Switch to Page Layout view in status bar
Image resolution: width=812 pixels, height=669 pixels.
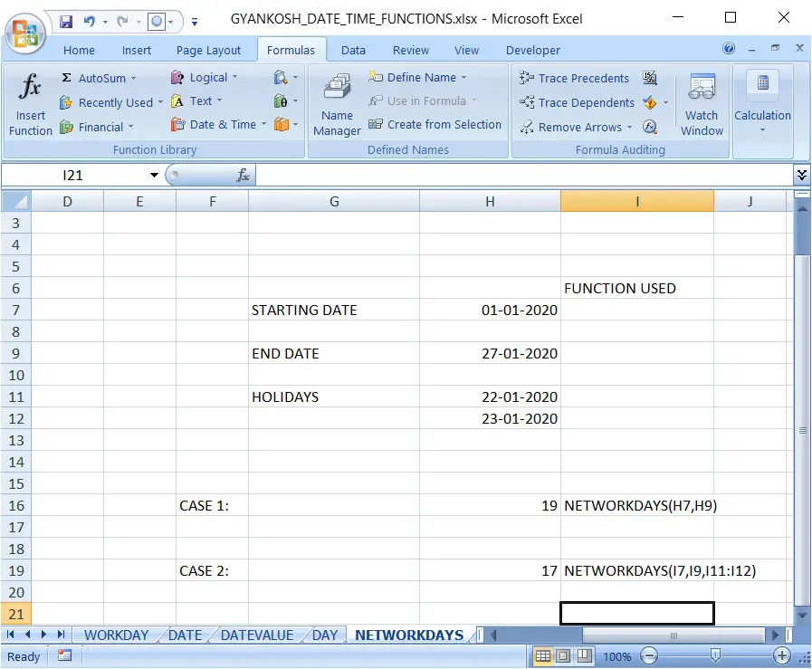pyautogui.click(x=563, y=656)
